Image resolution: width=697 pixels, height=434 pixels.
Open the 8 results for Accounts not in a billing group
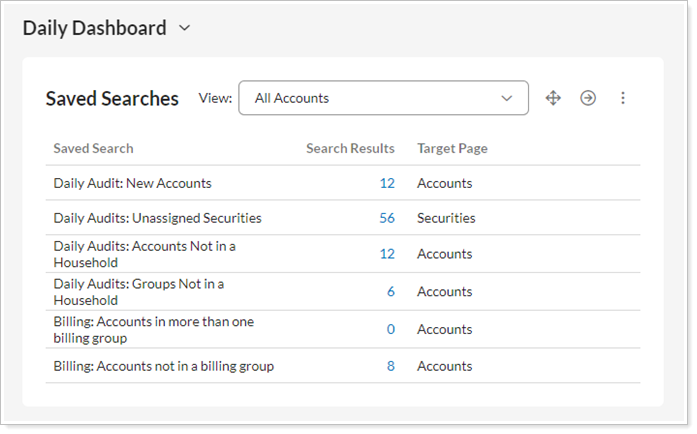click(390, 366)
